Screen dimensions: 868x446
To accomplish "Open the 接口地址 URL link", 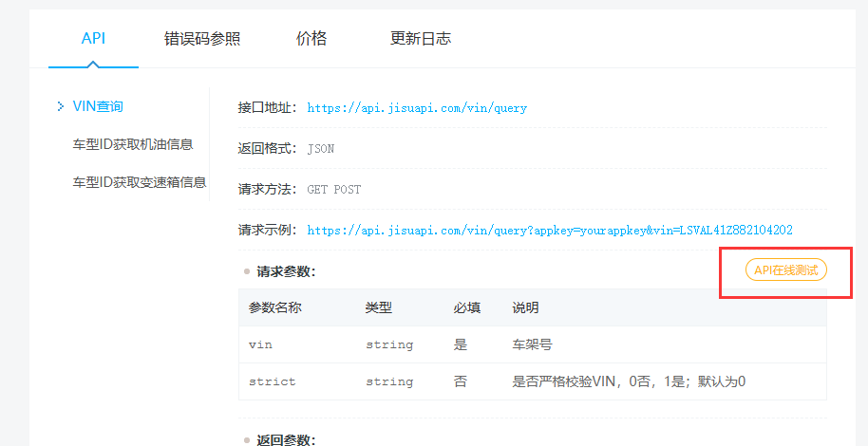I will click(417, 108).
